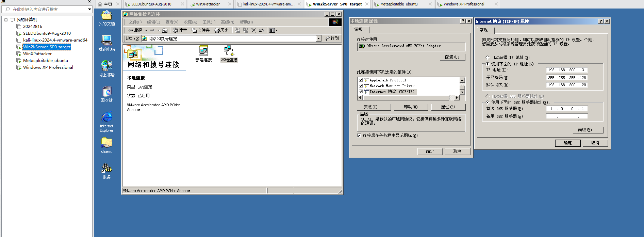This screenshot has height=237, width=644.
Task: Open the 帮助(H) menu
Action: (246, 22)
